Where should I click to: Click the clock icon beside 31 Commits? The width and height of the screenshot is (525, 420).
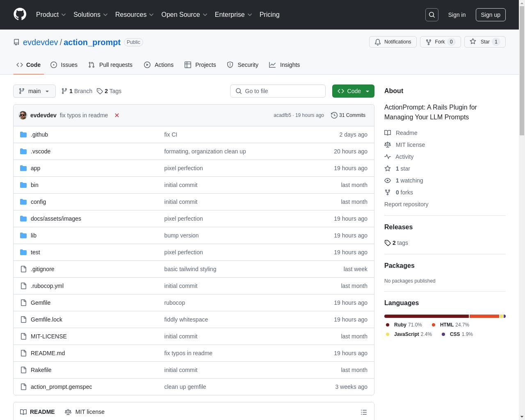(x=334, y=115)
